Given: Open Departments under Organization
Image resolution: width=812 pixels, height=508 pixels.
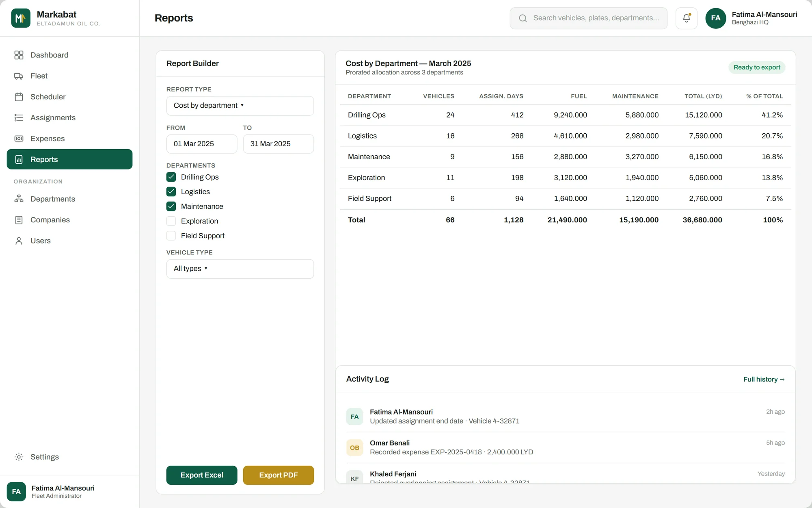Looking at the screenshot, I should [x=69, y=199].
